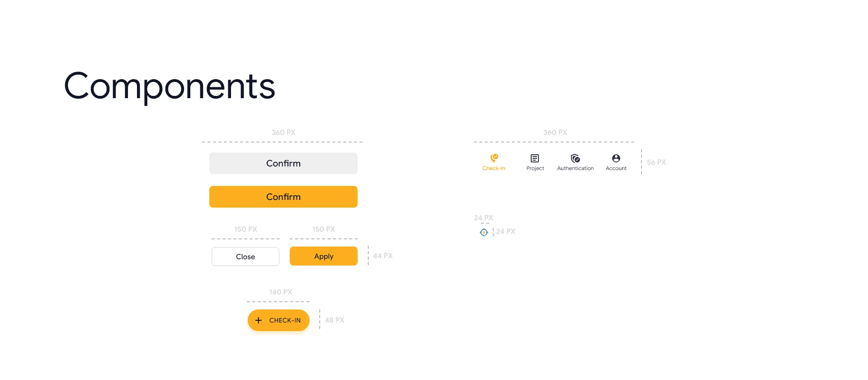Click the Authentication shield icon
This screenshot has height=380, width=868.
pos(575,158)
